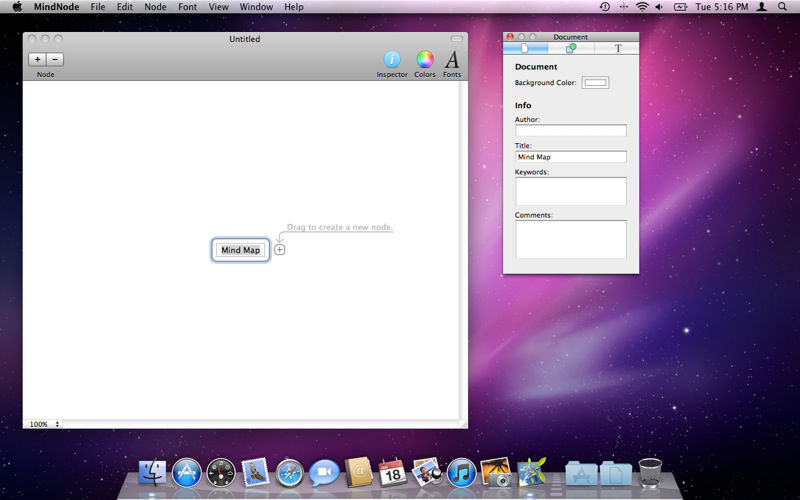800x500 pixels.
Task: Open the MindNode application menu
Action: 56,7
